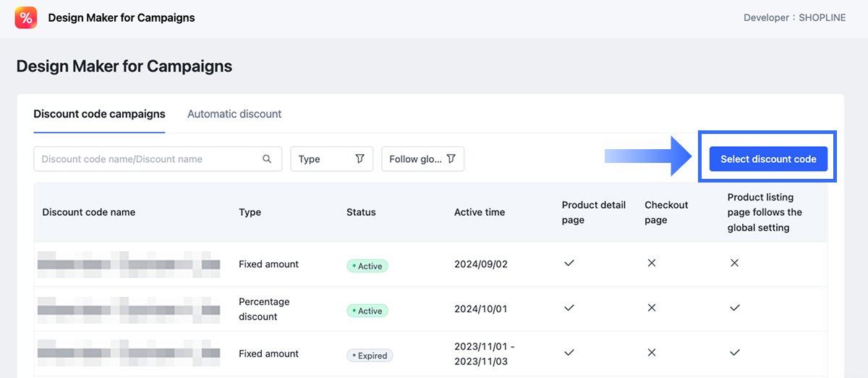868x378 pixels.
Task: Click the checkout page X for 2024/09/02 row
Action: (652, 264)
